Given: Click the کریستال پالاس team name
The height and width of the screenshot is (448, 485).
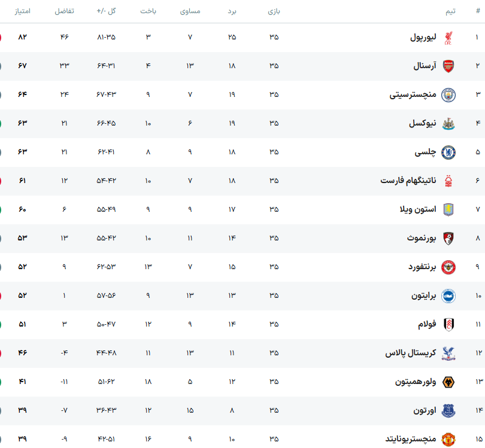Looking at the screenshot, I should [x=411, y=353].
